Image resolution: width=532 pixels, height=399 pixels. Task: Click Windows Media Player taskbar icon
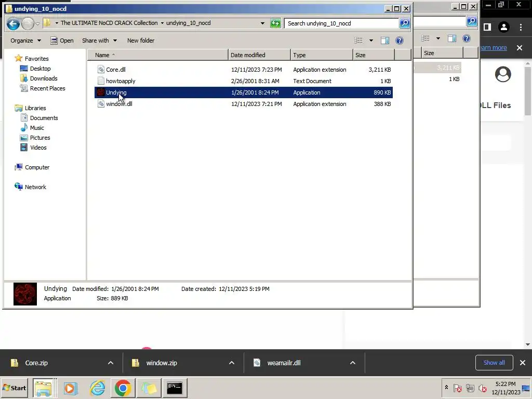(x=70, y=388)
